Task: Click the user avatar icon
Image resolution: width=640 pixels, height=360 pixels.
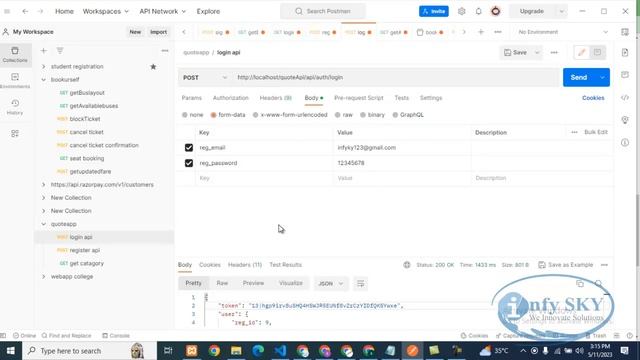Action: pos(496,11)
